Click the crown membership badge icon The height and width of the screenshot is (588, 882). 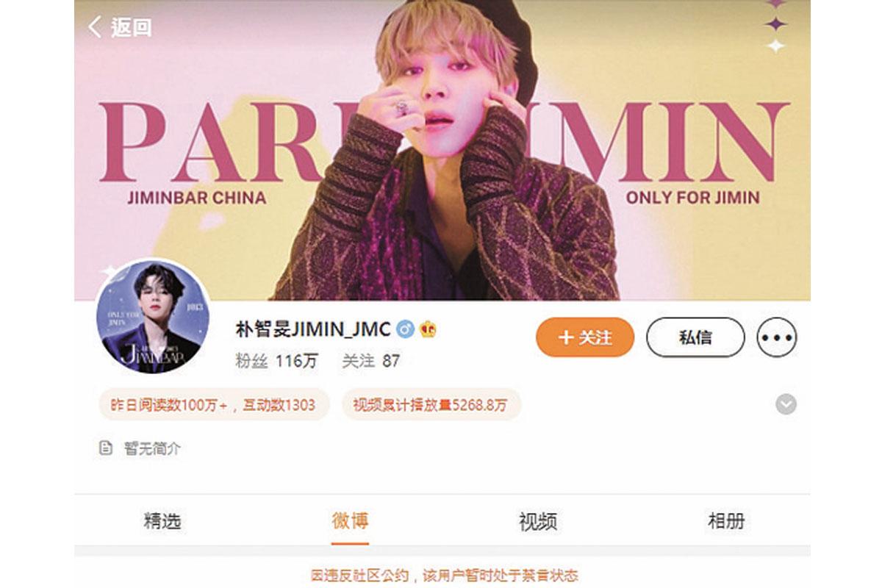pos(428,329)
